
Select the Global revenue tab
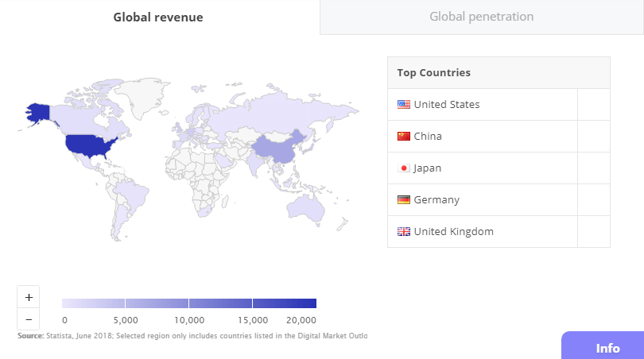coord(158,17)
